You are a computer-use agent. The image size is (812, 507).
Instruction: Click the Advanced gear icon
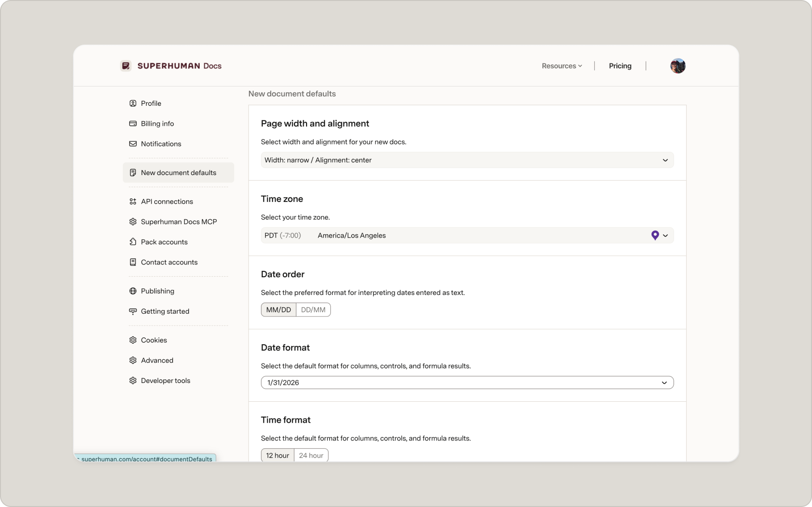(x=133, y=360)
